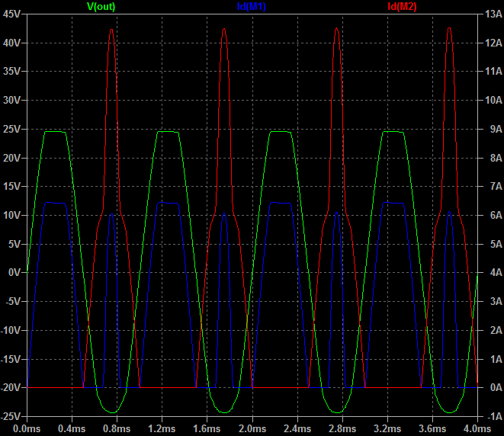Click the 45V left axis label
Viewport: 504px width, 436px height.
coord(12,14)
